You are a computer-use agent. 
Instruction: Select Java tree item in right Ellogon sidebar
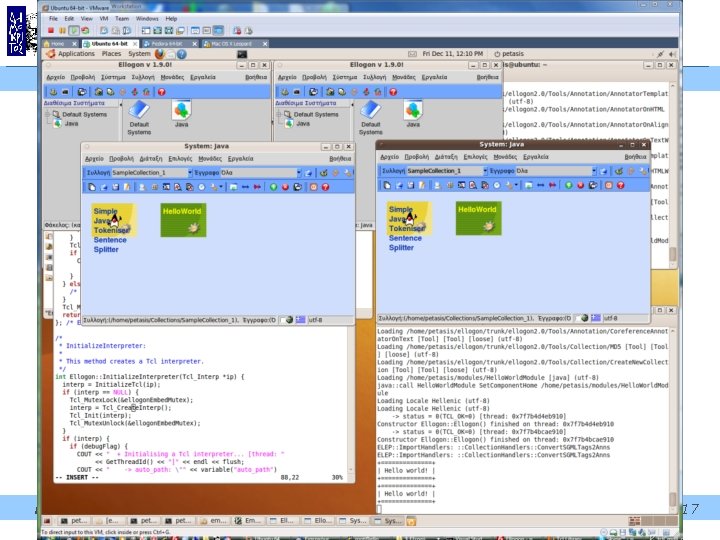(303, 124)
